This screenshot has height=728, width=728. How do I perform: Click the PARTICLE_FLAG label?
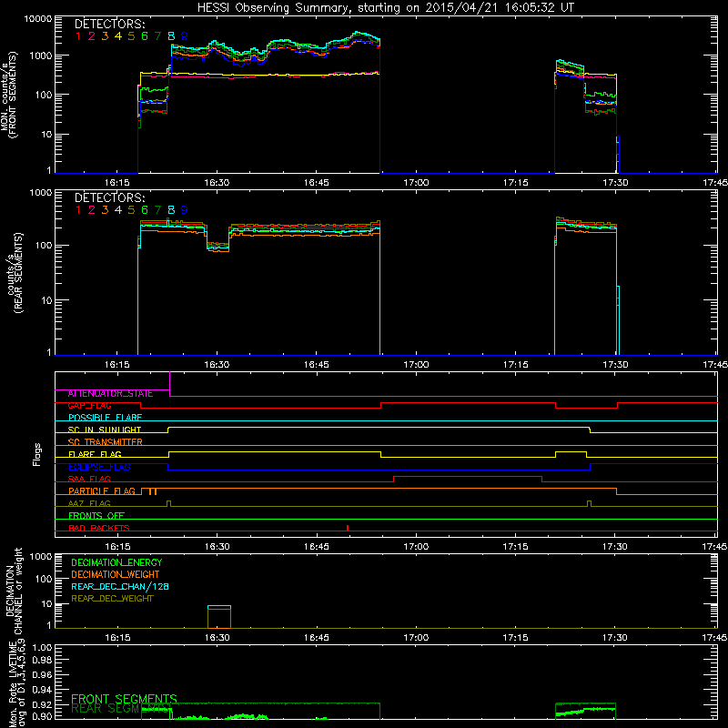tap(102, 491)
